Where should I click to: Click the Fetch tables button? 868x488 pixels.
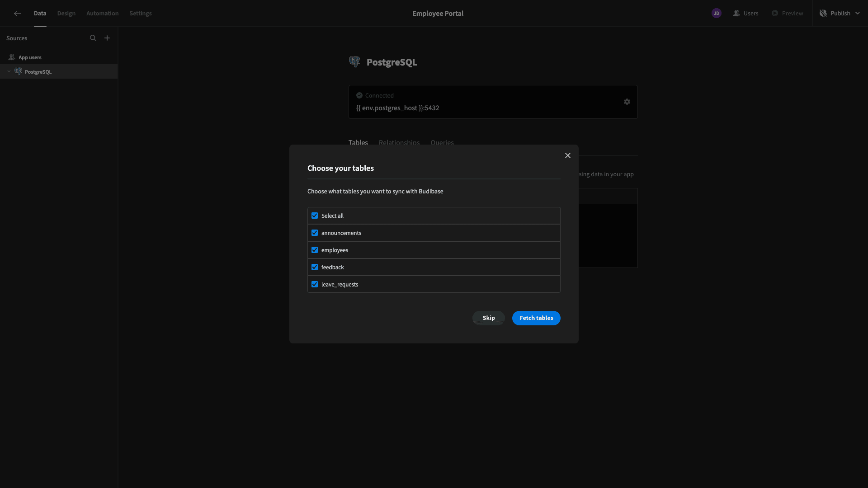(x=536, y=318)
